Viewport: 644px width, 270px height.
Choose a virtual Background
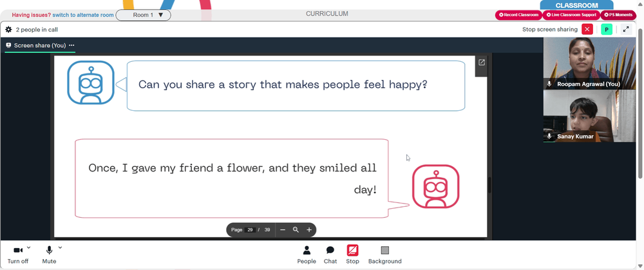tap(385, 255)
